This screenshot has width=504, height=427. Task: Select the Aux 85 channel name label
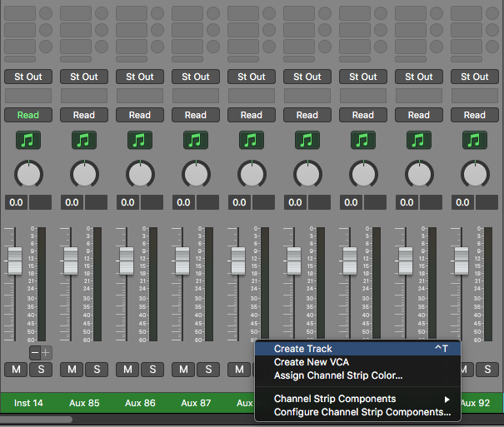click(84, 403)
